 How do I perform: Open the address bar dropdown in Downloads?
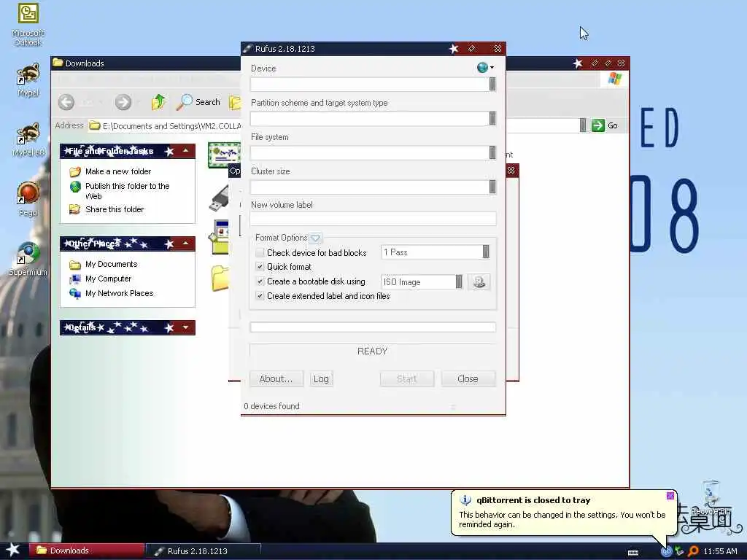(583, 125)
